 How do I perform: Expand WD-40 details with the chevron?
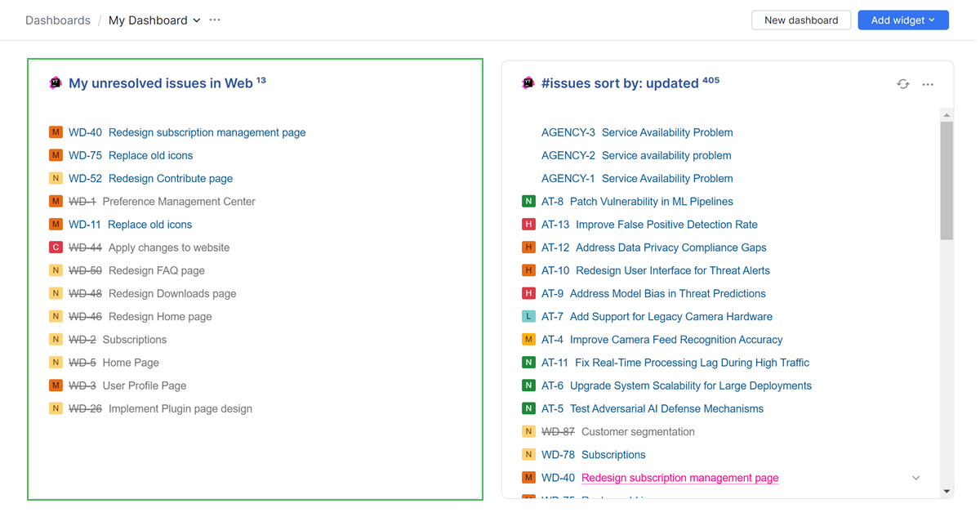(915, 477)
